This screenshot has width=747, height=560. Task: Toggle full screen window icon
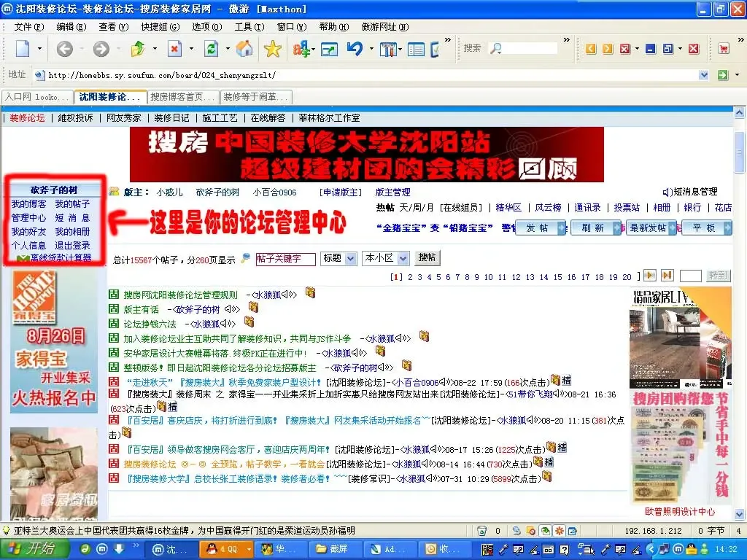pos(329,49)
